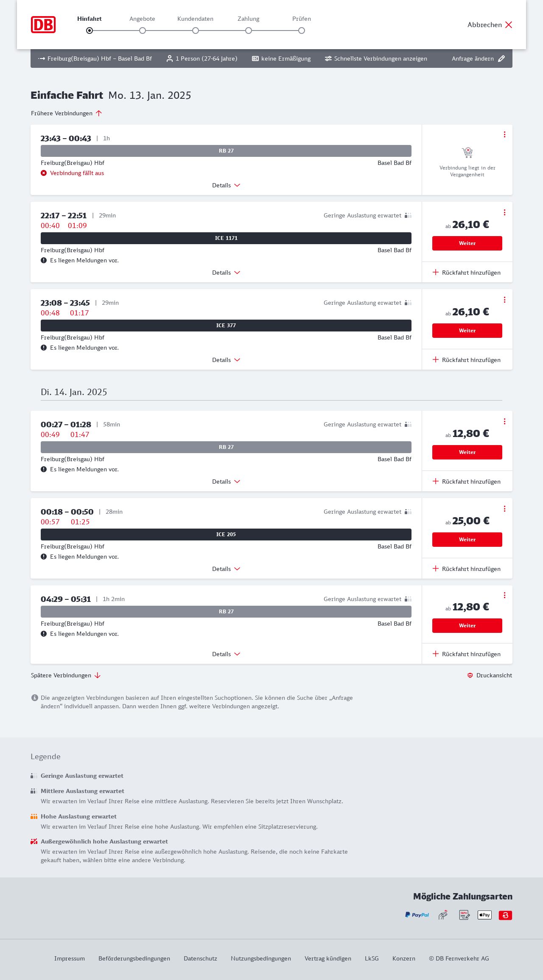Screen dimensions: 543x980
Task: Click the Druckansicht printer icon
Action: [x=470, y=675]
